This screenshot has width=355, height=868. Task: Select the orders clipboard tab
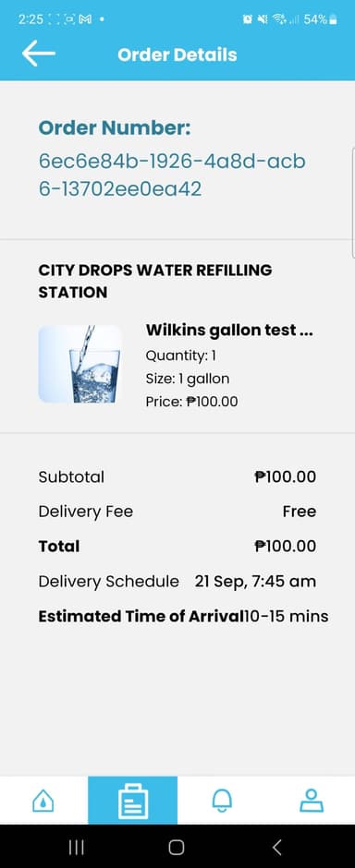pyautogui.click(x=133, y=801)
